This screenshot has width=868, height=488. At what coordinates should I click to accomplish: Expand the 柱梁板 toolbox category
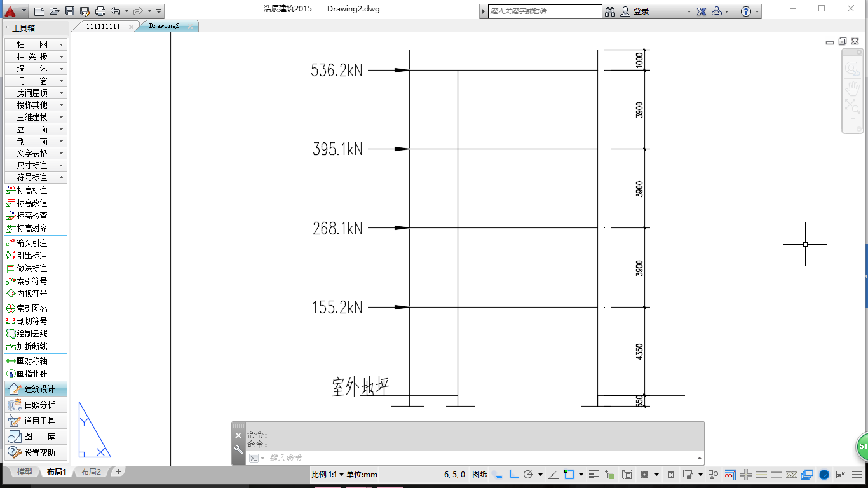[36, 57]
